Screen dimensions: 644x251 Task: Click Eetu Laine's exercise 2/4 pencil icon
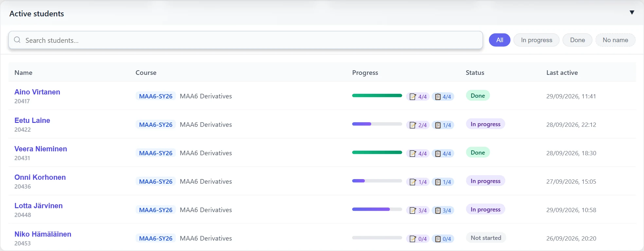(x=413, y=125)
